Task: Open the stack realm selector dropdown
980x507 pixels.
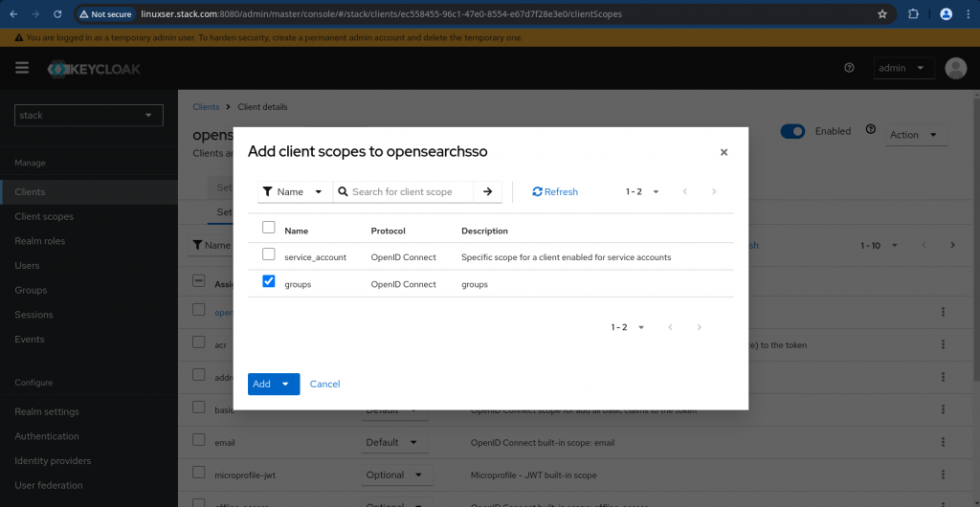Action: point(89,116)
